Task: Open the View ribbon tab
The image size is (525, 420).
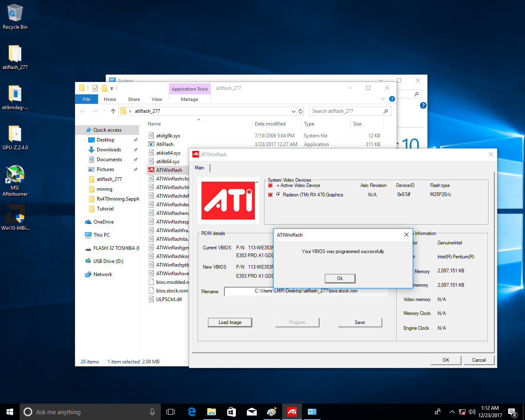Action: click(x=157, y=99)
